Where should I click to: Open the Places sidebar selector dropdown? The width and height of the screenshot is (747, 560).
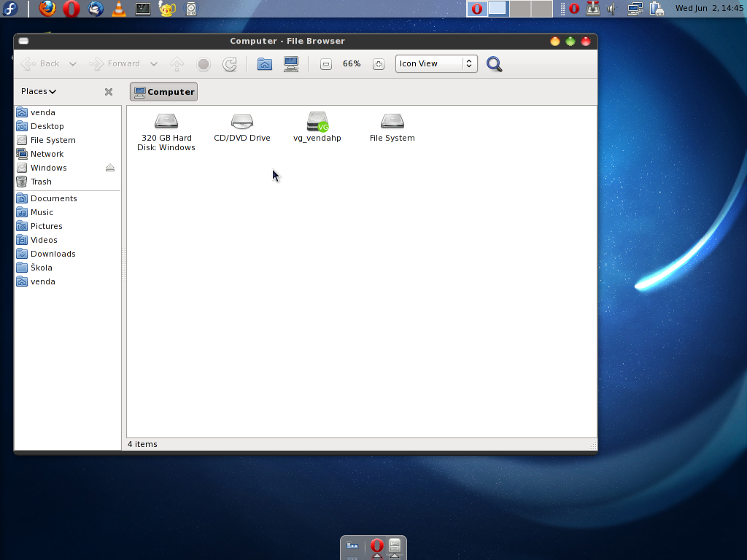39,91
